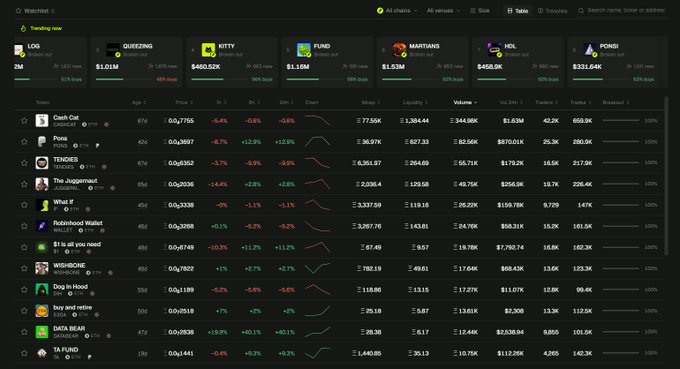Click the Cash Cat row price chart

pyautogui.click(x=317, y=120)
